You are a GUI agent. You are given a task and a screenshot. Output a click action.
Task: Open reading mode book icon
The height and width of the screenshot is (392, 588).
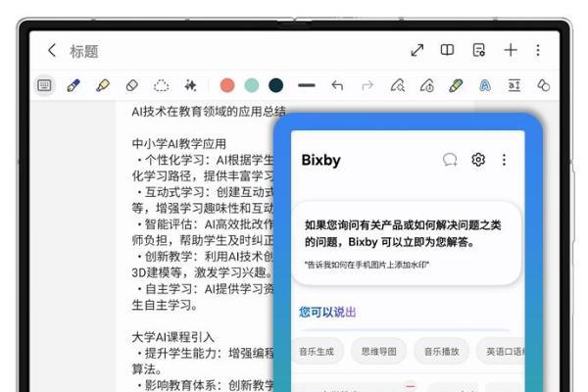click(x=447, y=50)
